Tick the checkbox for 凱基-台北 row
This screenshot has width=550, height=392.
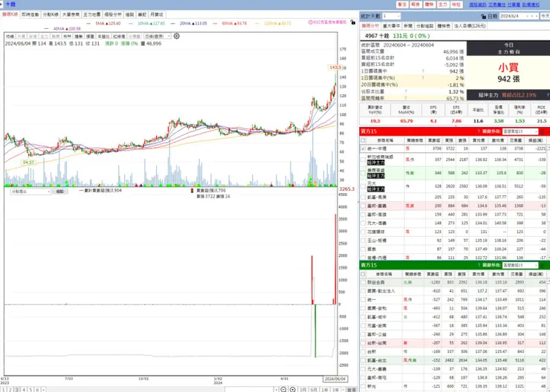click(363, 360)
